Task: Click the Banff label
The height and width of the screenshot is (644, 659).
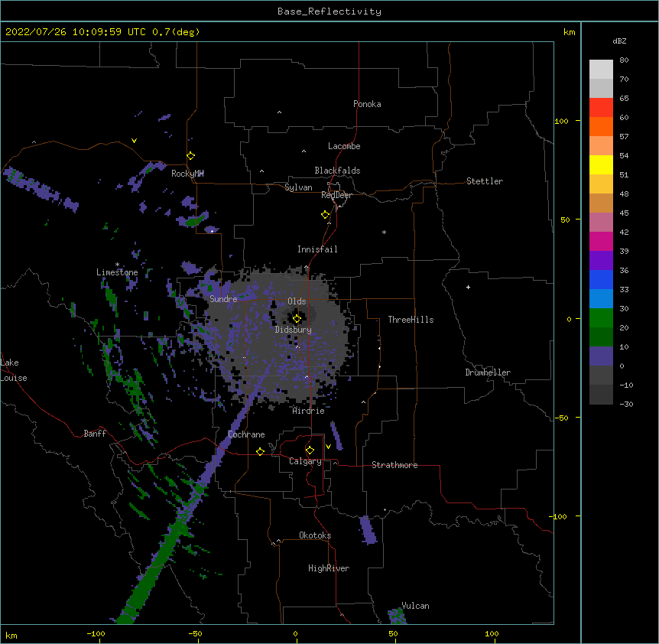Action: 95,434
